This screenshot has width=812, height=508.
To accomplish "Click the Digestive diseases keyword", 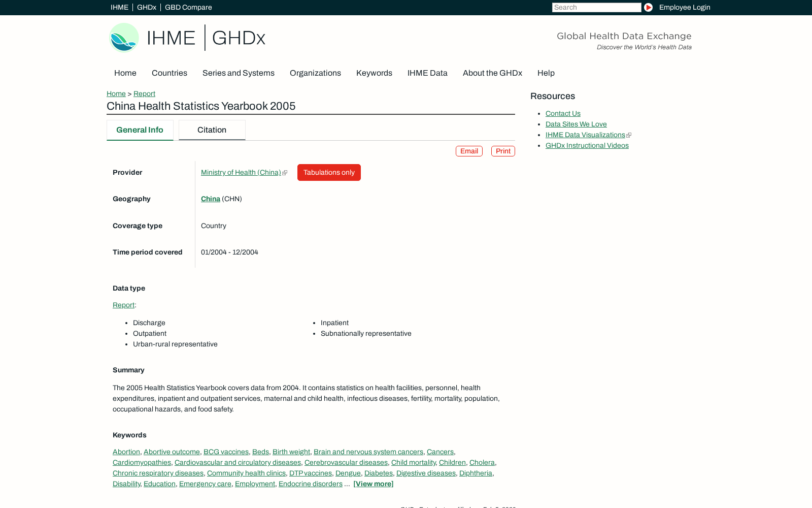I will (x=426, y=473).
